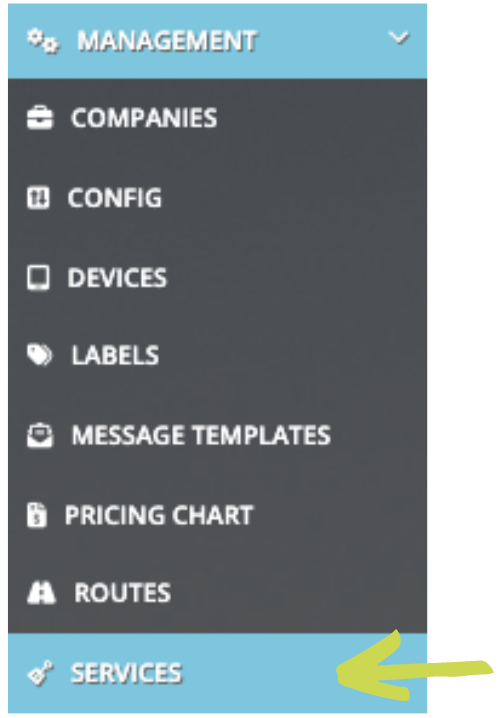This screenshot has height=718, width=502.
Task: Go to the Config page
Action: [x=218, y=198]
